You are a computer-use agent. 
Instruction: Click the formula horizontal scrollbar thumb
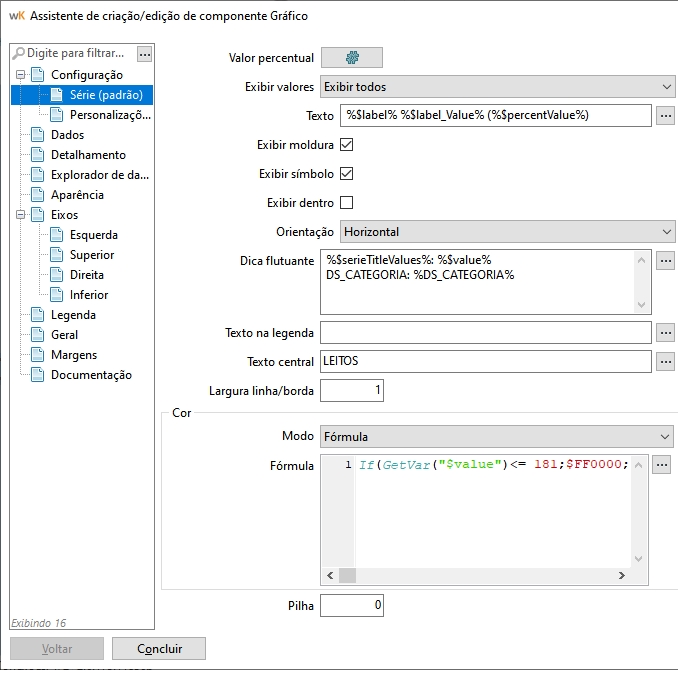[x=345, y=576]
